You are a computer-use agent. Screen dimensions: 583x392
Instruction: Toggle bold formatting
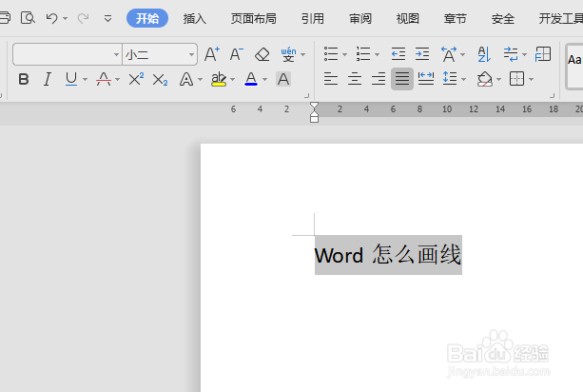pyautogui.click(x=24, y=79)
